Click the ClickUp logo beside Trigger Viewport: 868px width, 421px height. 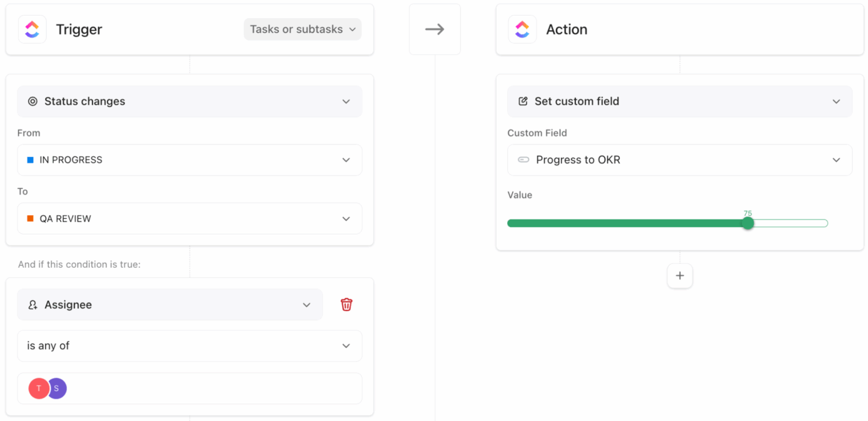tap(32, 29)
